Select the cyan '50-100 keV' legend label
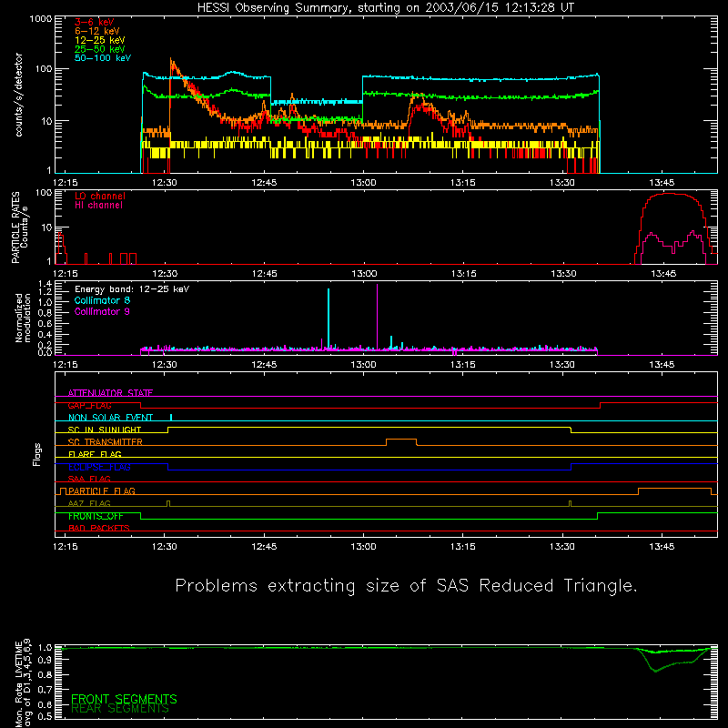This screenshot has width=728, height=728. (x=103, y=58)
